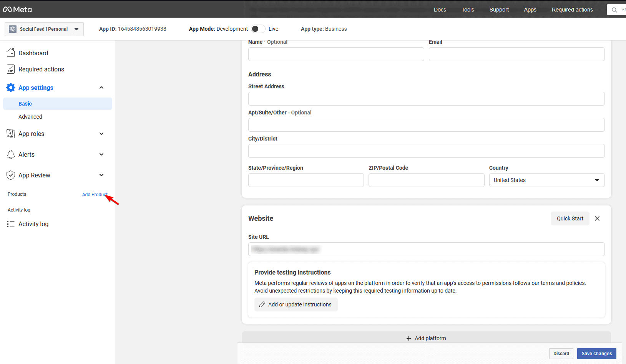Click the Quick Start button in Website section
This screenshot has width=626, height=364.
click(x=570, y=218)
